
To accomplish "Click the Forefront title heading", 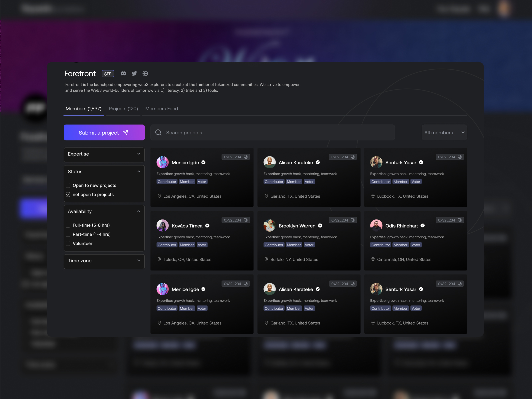I will (x=80, y=74).
